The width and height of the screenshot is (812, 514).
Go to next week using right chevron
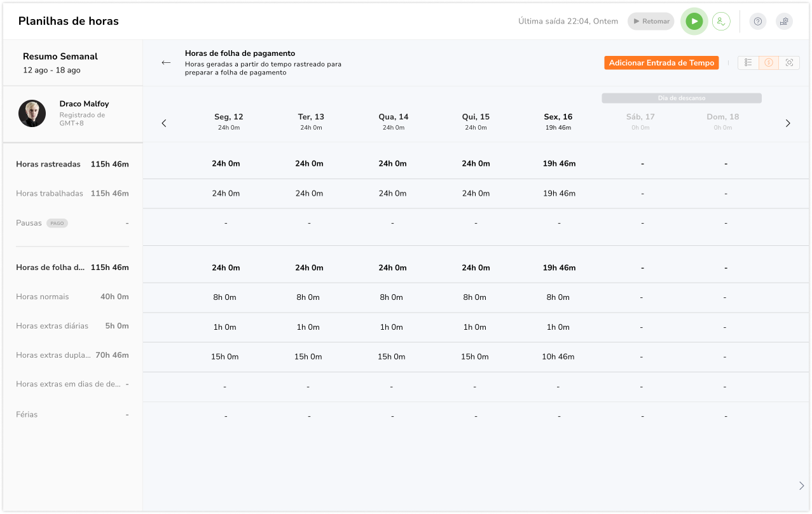pos(788,123)
